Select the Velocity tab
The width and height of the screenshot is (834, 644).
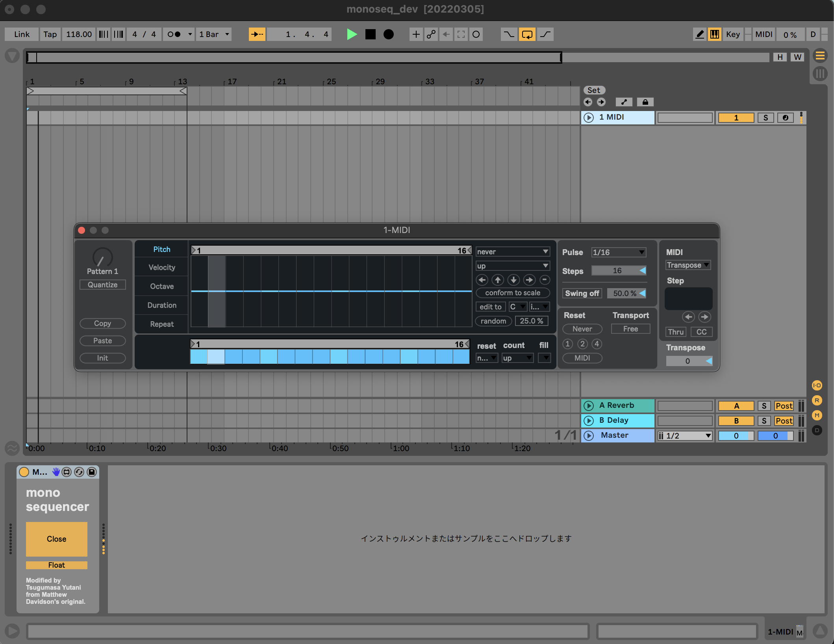[x=161, y=268]
